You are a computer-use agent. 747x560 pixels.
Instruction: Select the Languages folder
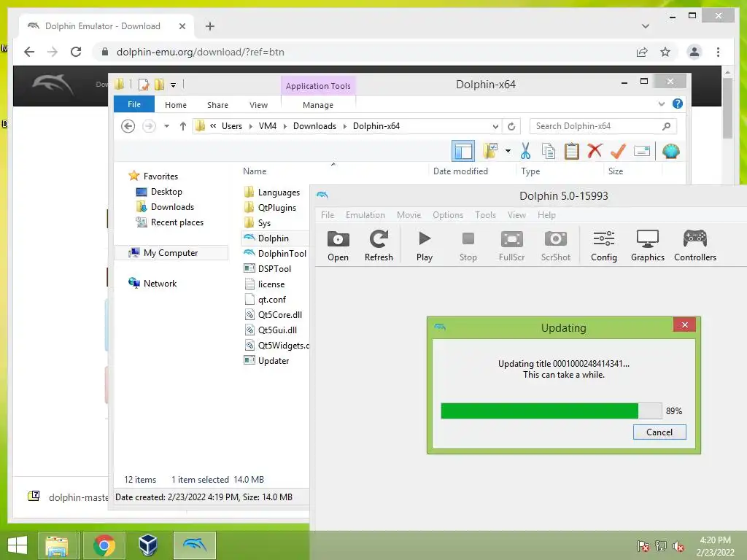tap(279, 192)
